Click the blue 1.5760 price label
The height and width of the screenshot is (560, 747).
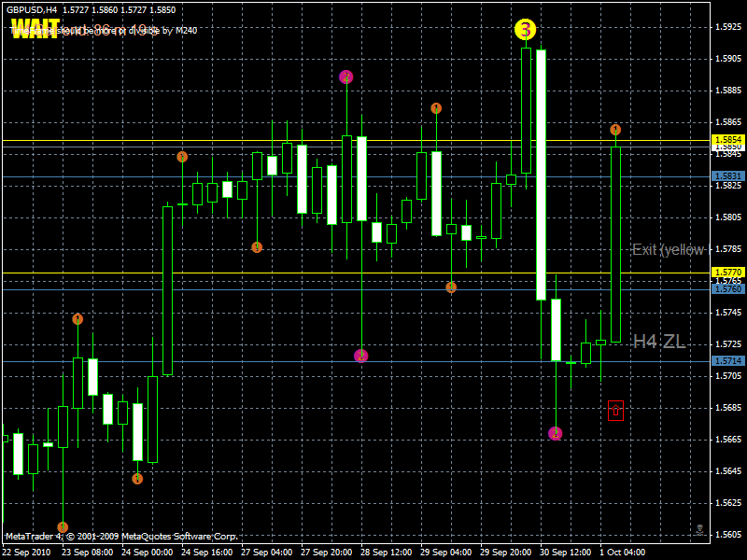tap(728, 289)
